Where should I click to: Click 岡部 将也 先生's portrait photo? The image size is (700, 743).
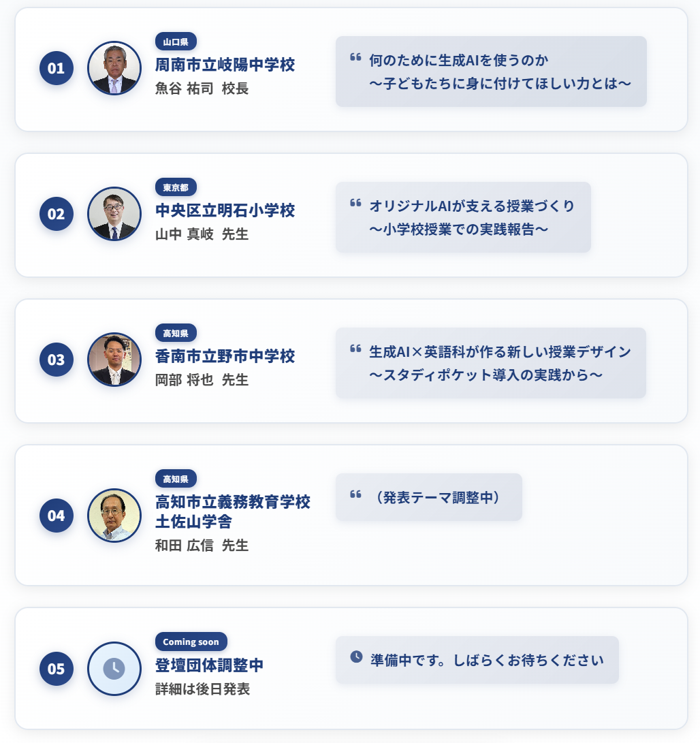tap(114, 360)
